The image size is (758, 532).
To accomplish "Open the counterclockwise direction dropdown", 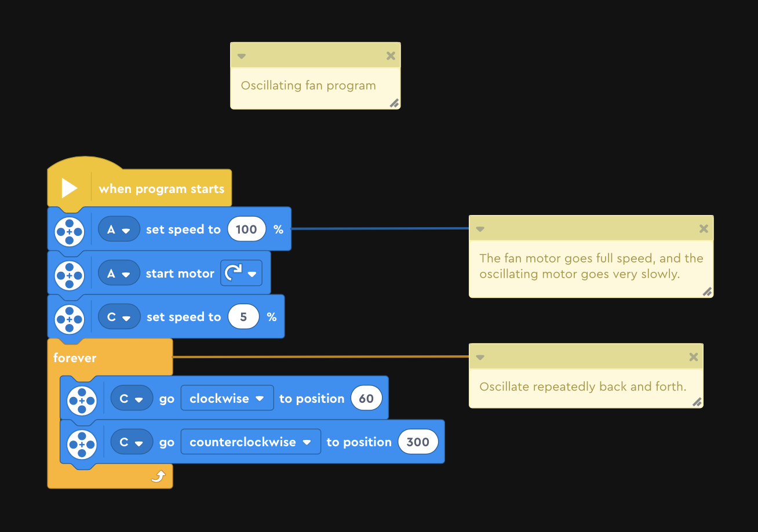I will pos(251,442).
